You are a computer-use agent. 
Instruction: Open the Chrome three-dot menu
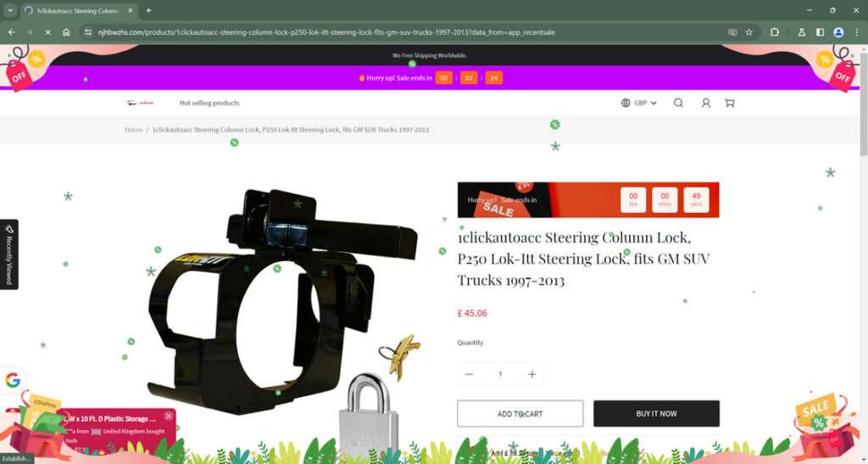[856, 32]
